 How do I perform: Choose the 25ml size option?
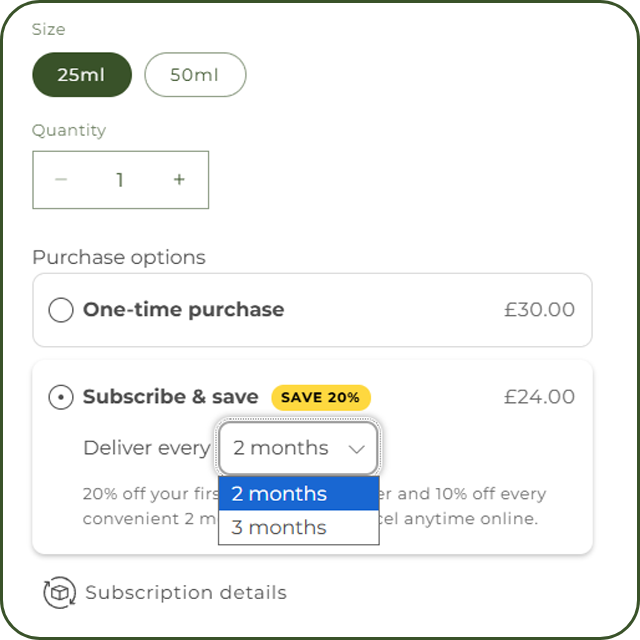82,75
